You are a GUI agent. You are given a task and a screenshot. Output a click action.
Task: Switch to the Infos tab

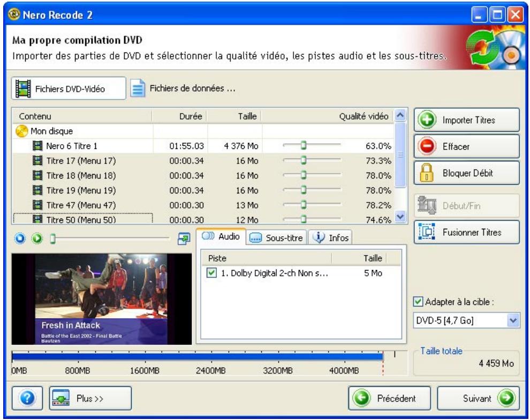click(x=330, y=238)
